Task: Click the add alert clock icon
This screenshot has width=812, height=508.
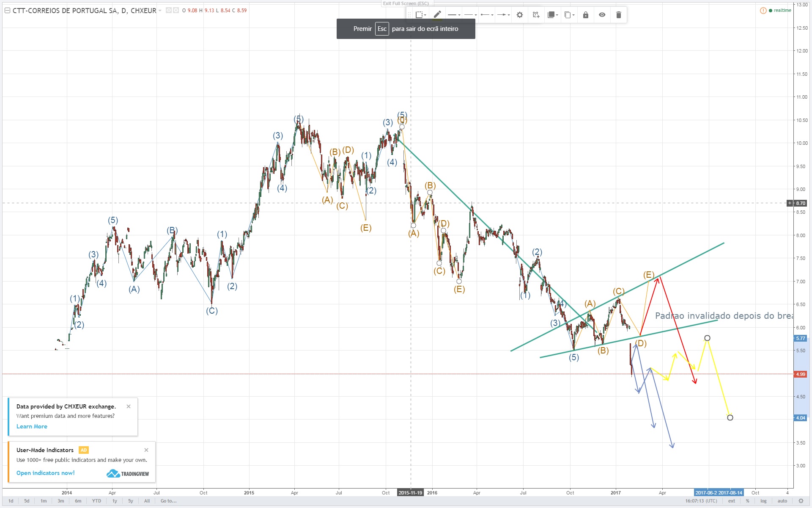Action: [x=536, y=15]
